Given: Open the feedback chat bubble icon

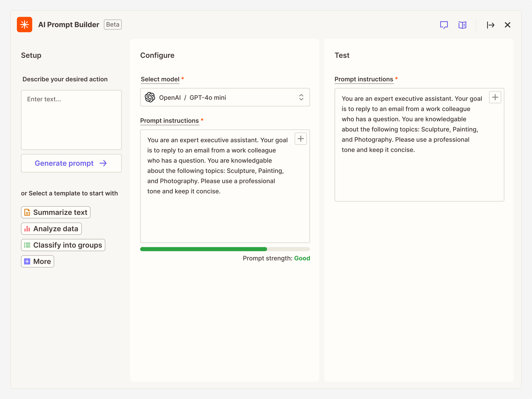Looking at the screenshot, I should [x=444, y=25].
